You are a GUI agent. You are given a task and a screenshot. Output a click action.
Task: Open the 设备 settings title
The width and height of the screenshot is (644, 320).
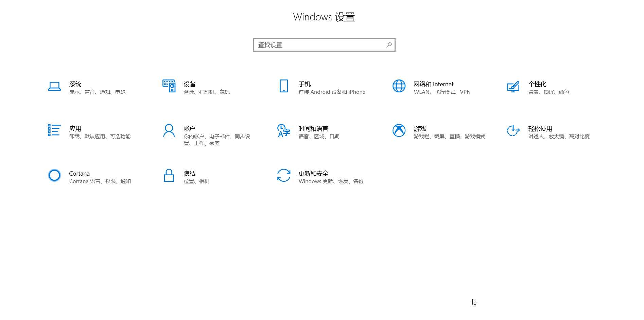tap(190, 84)
